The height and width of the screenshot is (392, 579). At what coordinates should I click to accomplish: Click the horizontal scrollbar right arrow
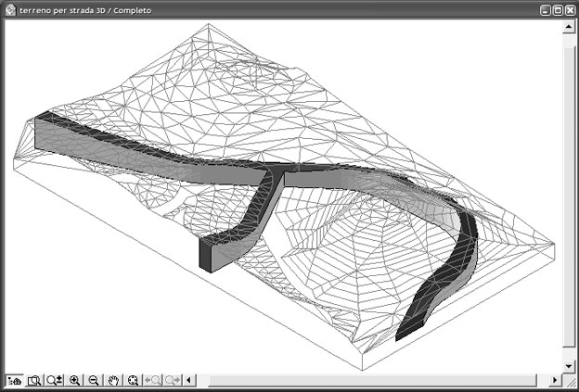(x=556, y=380)
